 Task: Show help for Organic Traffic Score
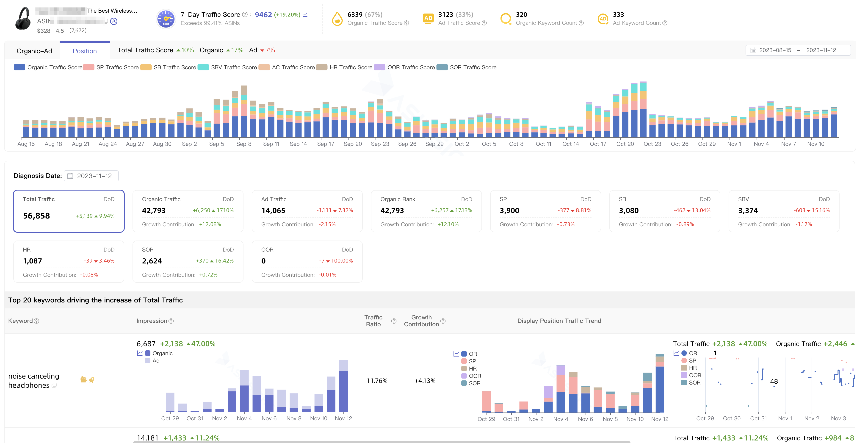click(x=407, y=23)
